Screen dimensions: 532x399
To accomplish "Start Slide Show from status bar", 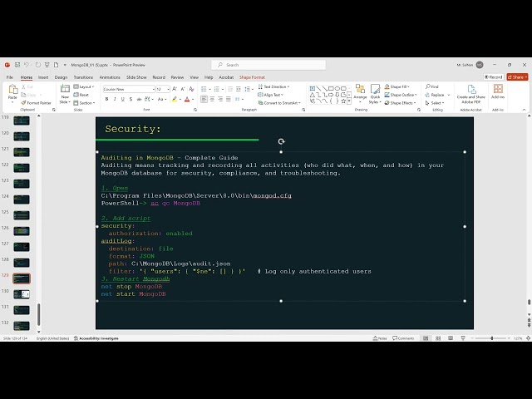I will coord(463,338).
